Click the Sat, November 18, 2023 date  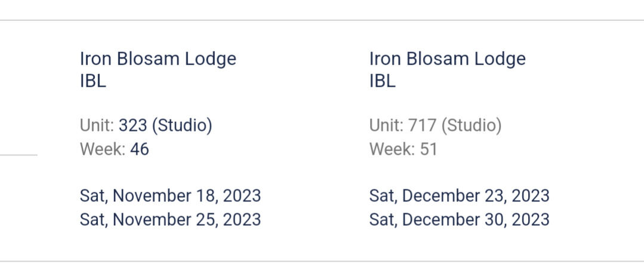point(170,196)
